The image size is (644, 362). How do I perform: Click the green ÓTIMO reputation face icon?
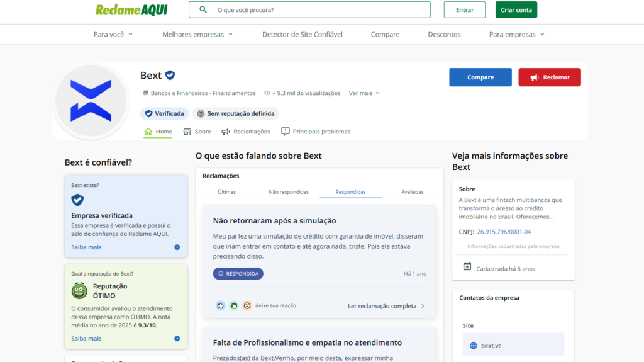[x=79, y=291]
